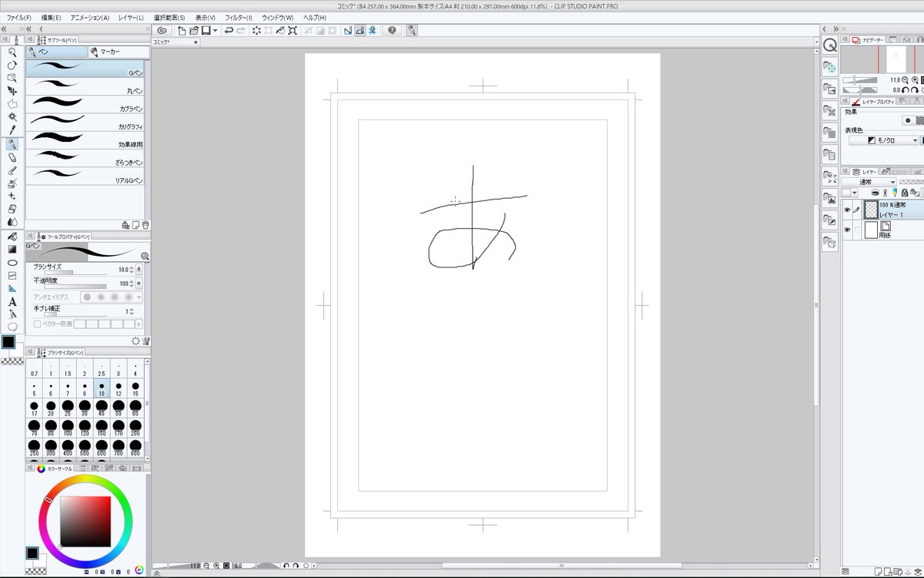
Task: Select the Gradient tool
Action: [x=12, y=249]
